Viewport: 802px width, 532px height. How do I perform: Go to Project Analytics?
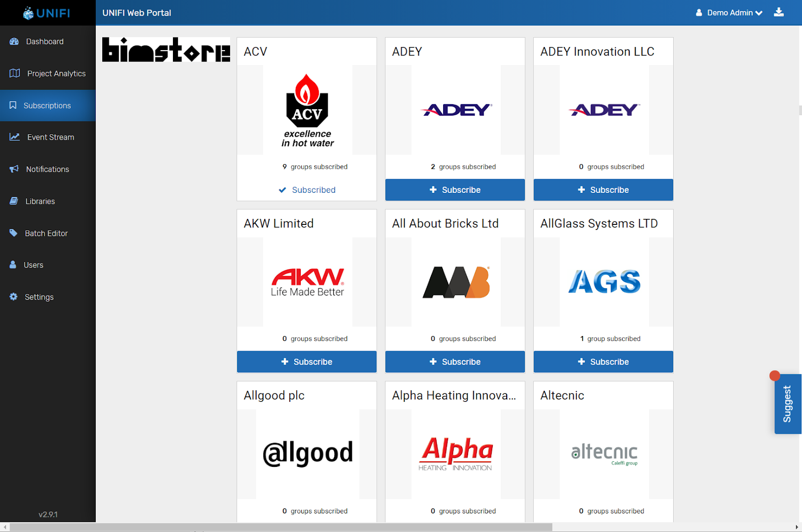pyautogui.click(x=48, y=73)
